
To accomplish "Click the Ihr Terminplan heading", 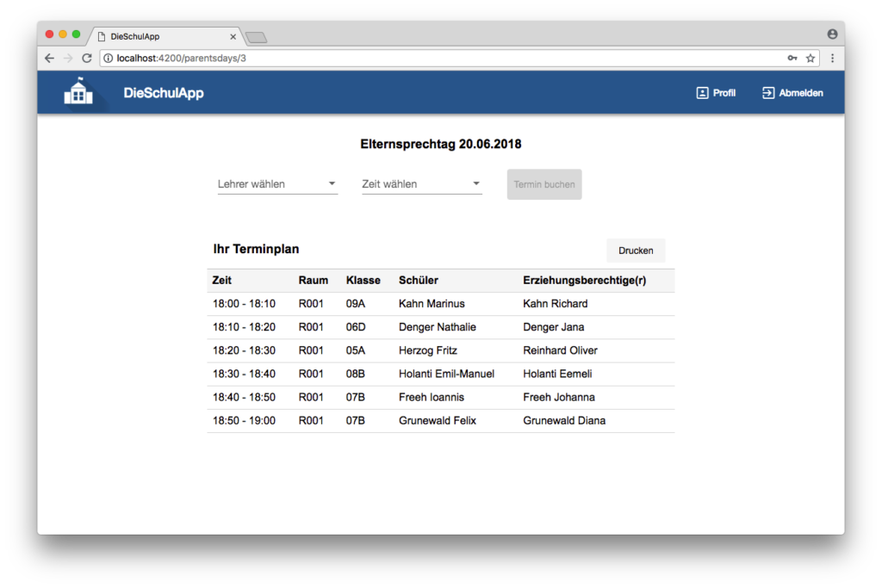I will (256, 249).
